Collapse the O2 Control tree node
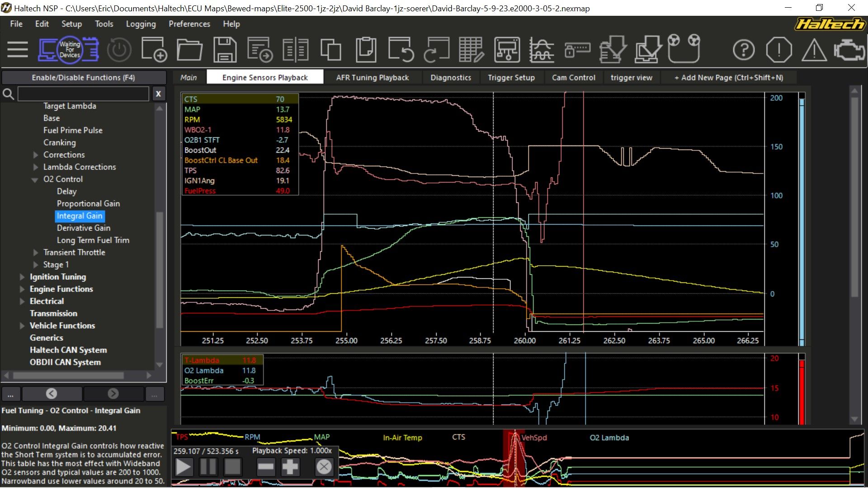The image size is (868, 488). 35,180
